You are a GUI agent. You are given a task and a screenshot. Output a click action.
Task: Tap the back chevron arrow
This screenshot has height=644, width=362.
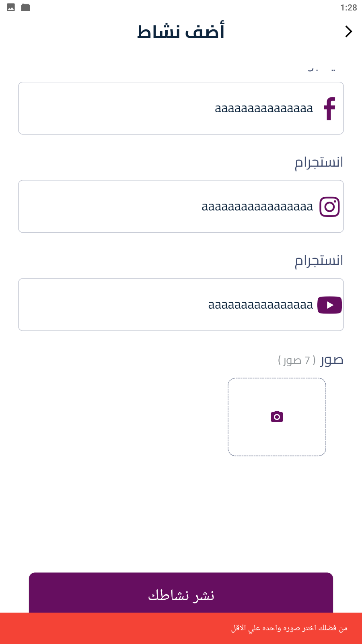[x=348, y=31]
